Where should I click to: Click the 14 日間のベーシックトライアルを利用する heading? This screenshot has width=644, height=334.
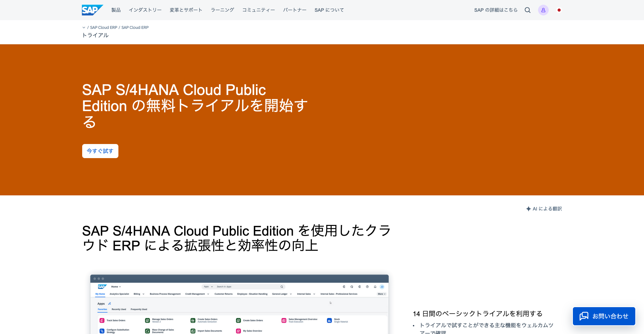(x=478, y=314)
